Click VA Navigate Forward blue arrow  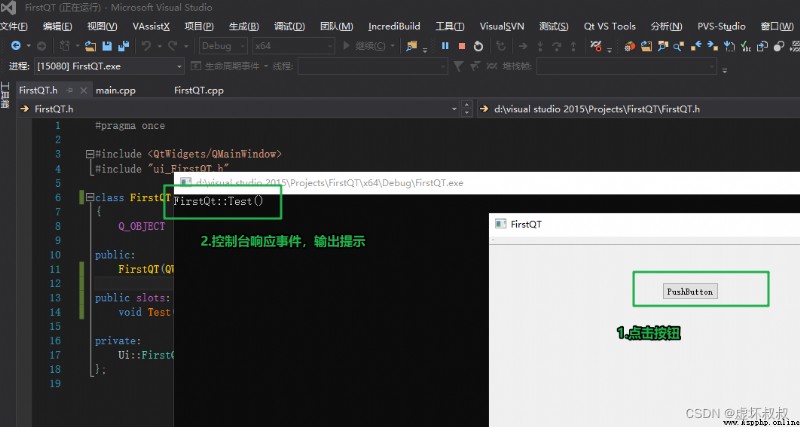[712, 46]
